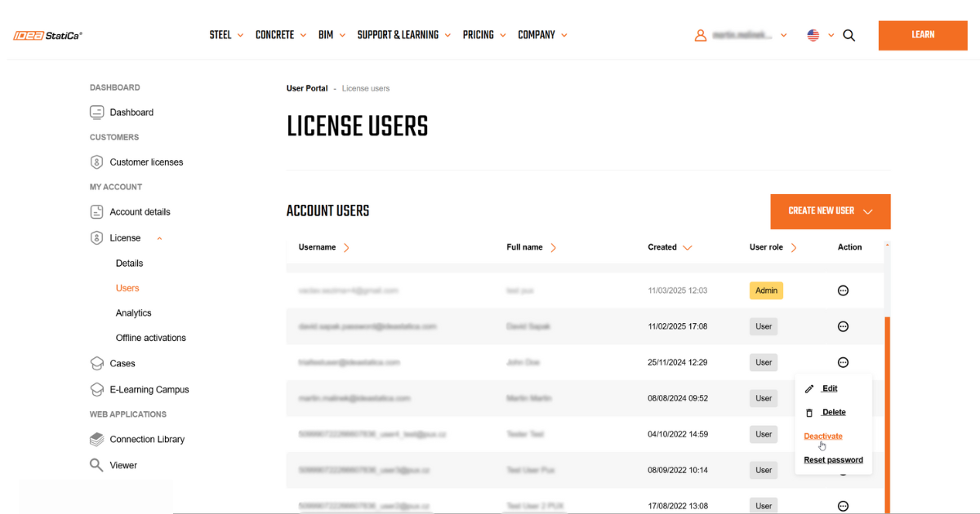Go to User Portal breadcrumb
Screen dimensions: 980x514
click(307, 88)
